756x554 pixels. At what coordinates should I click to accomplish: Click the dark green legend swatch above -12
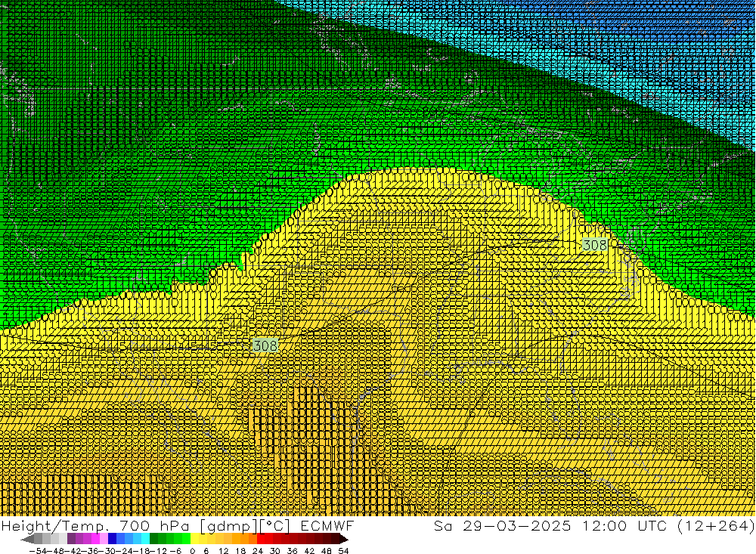point(153,539)
